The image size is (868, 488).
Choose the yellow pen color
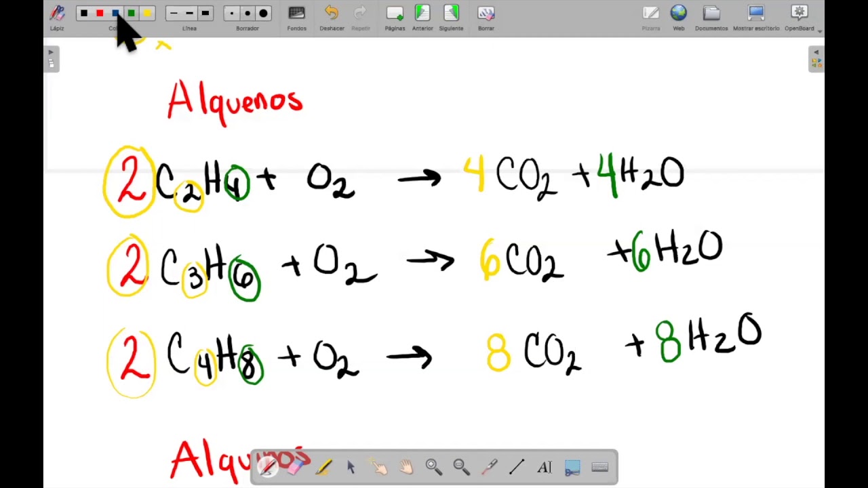[148, 13]
